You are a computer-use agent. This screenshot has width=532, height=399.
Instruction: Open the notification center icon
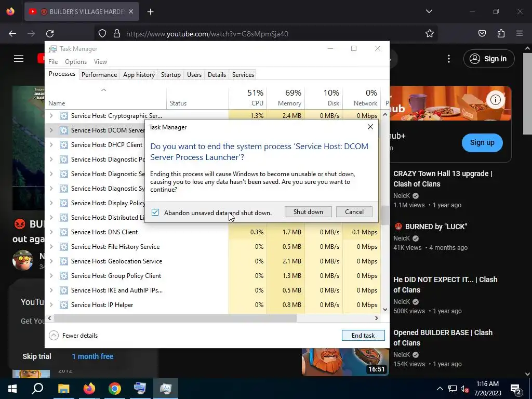516,389
